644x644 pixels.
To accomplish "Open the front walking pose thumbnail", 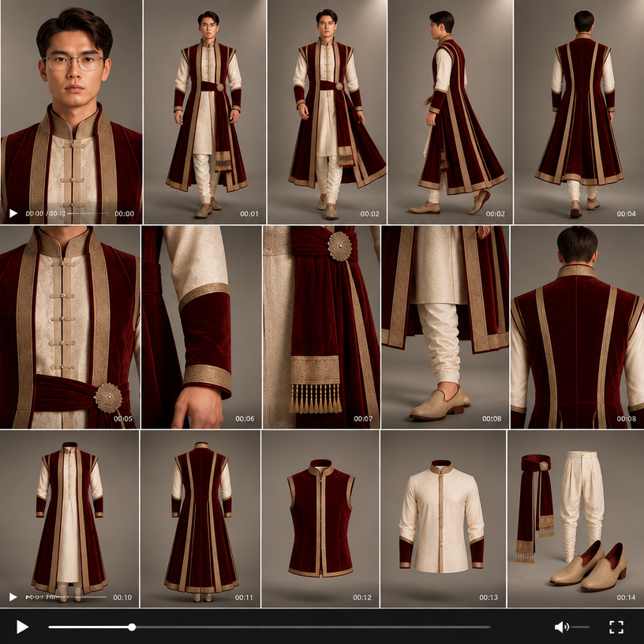I will click(x=327, y=112).
